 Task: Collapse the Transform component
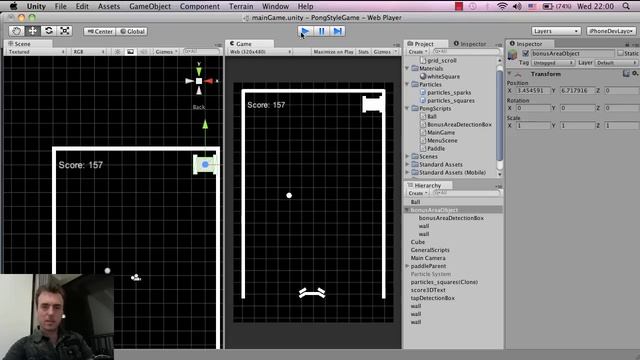[x=509, y=73]
